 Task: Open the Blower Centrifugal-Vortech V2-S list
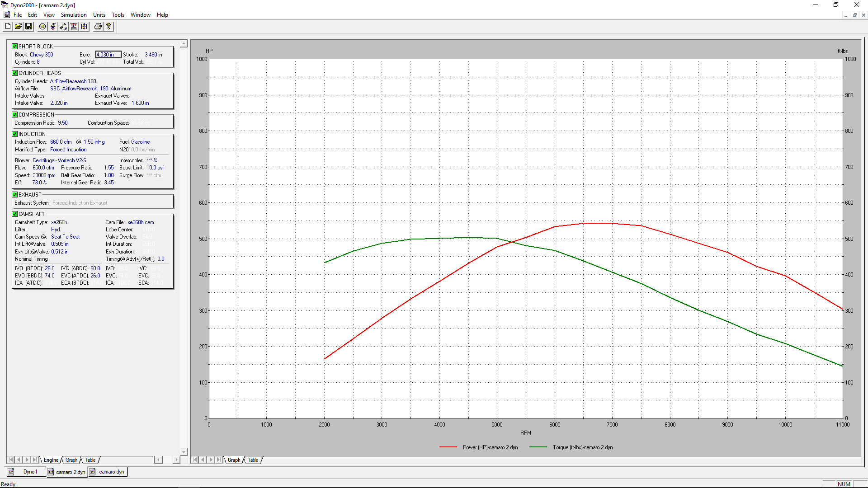(x=59, y=160)
